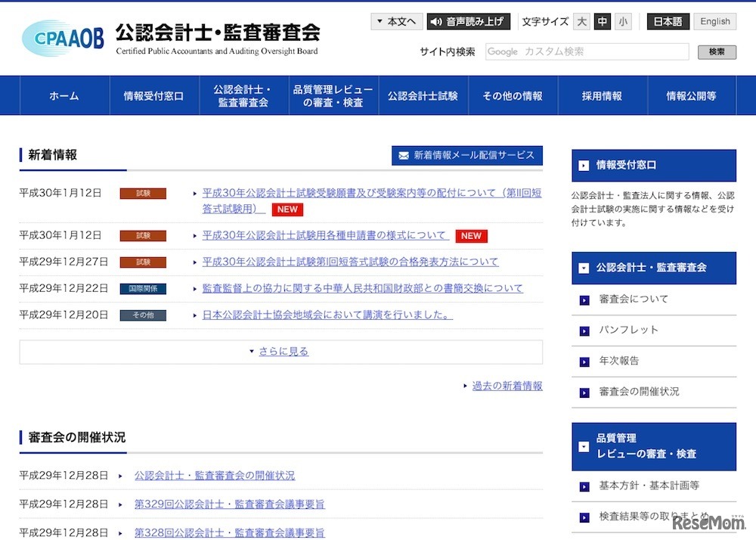Click the arrow icon beside 審査会について
The image size is (756, 540).
[x=583, y=299]
